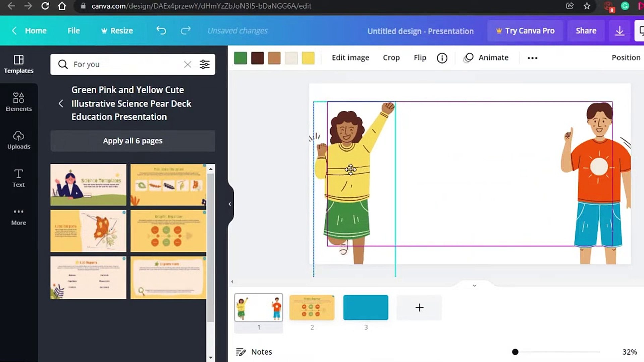Select page 3 thumbnail
Viewport: 644px width, 362px height.
point(366,307)
